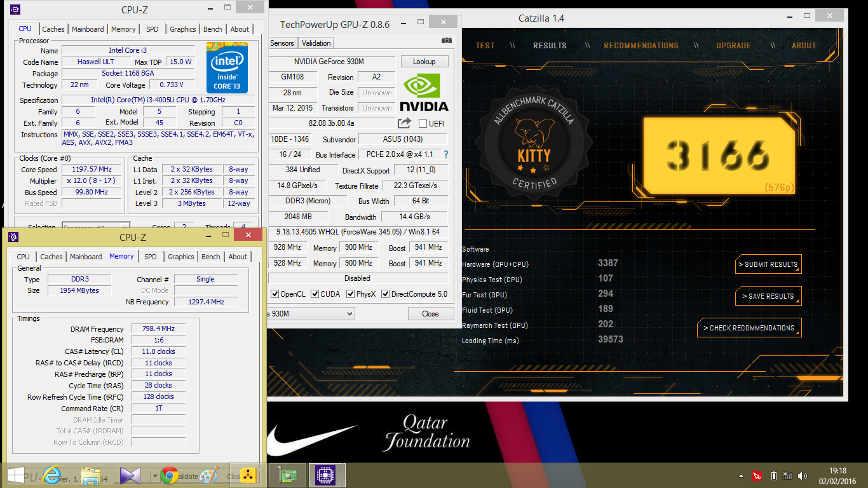Open File Explorer from the taskbar
This screenshot has height=488, width=868.
tap(91, 475)
